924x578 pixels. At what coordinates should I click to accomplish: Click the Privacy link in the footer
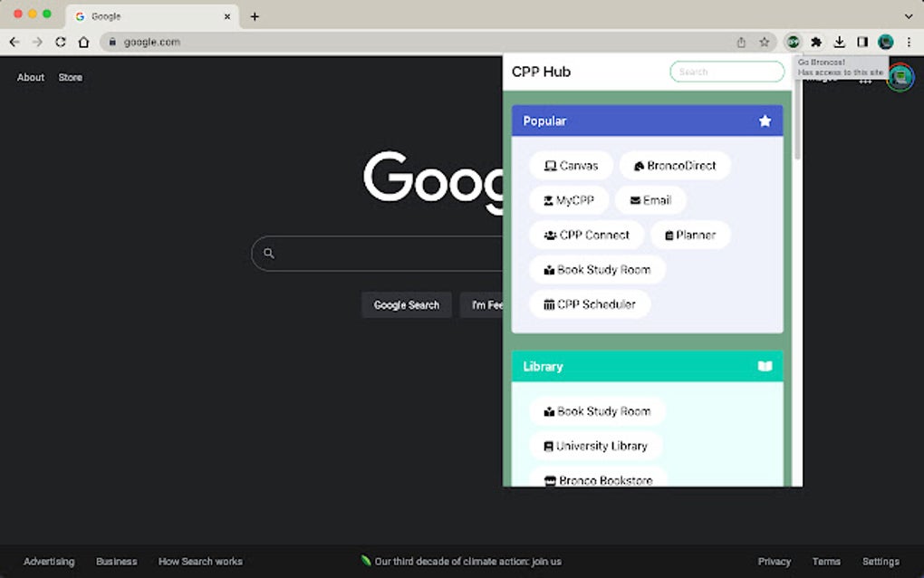(774, 561)
